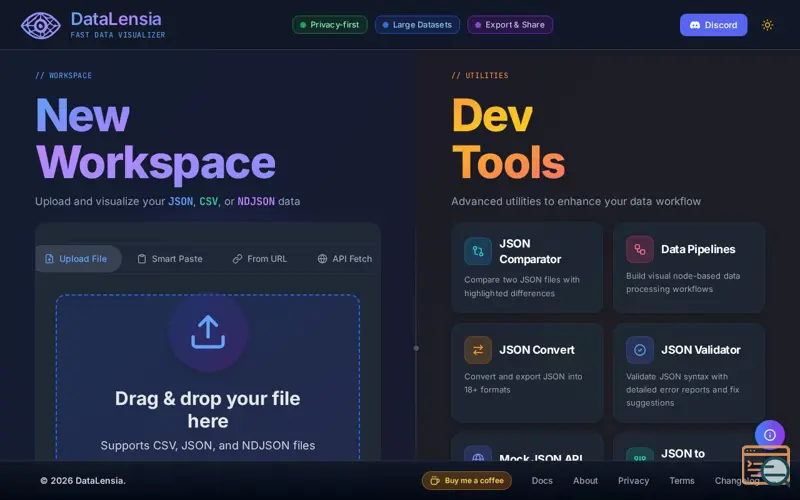Click the Privacy-first badge

pyautogui.click(x=330, y=24)
